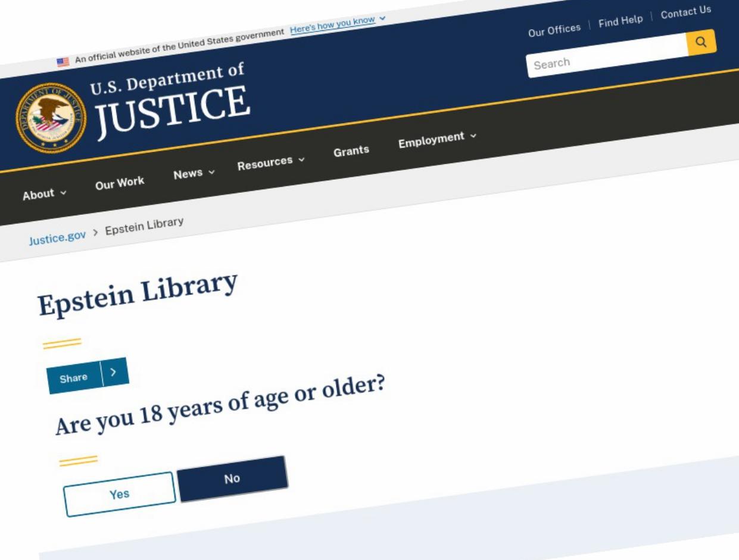
Task: Click the US flag icon in banner
Action: pyautogui.click(x=62, y=61)
